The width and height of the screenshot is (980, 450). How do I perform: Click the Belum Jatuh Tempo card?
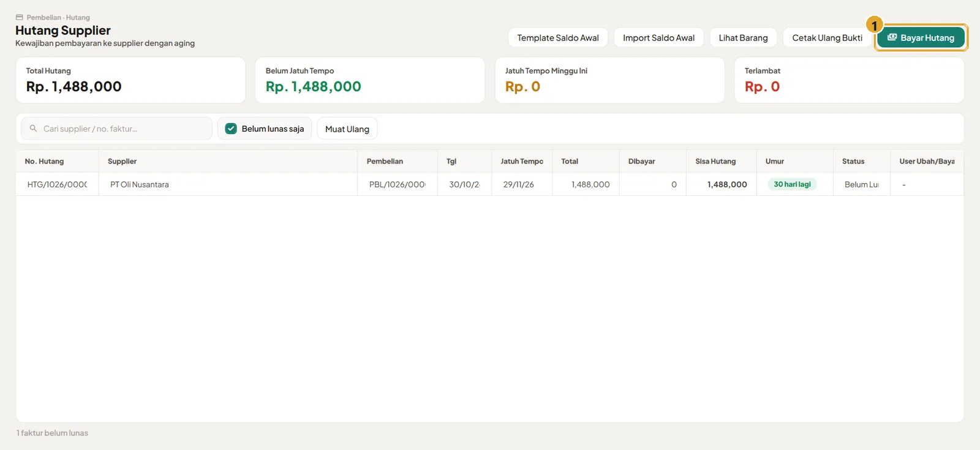pos(370,80)
